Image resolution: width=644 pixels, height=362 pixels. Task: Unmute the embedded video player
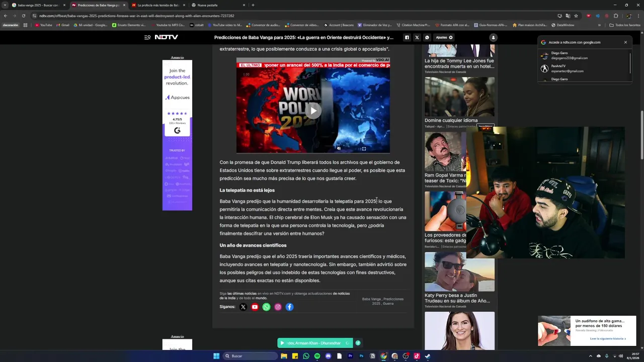[x=339, y=148]
